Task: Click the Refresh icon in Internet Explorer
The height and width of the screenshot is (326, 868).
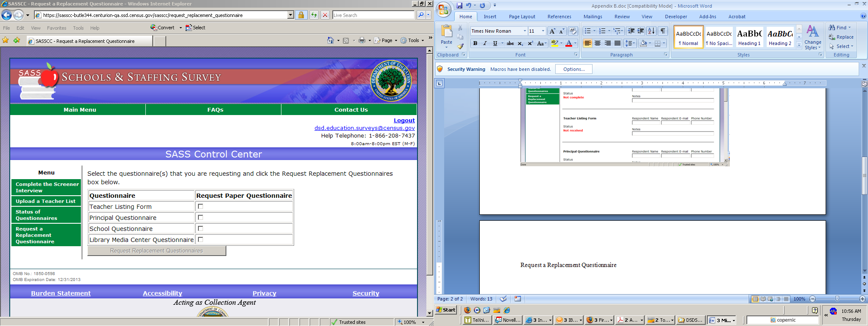Action: pyautogui.click(x=314, y=15)
